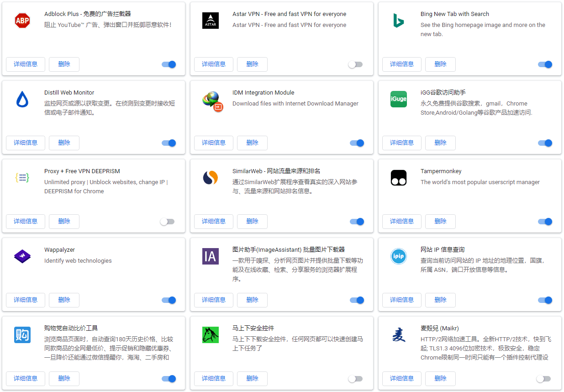Delete IDM Integration Module via 删除
Image resolution: width=564 pixels, height=392 pixels.
253,143
